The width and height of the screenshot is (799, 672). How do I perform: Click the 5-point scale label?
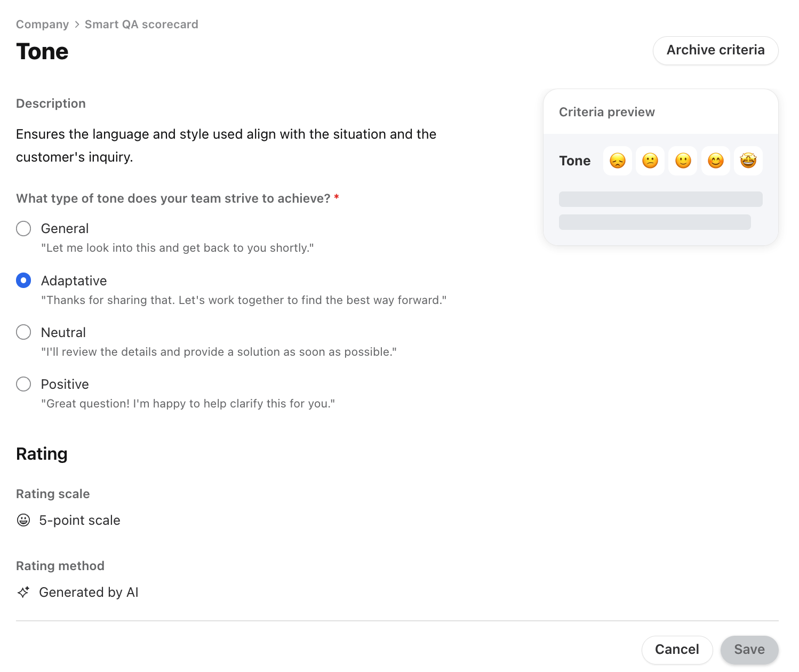coord(79,520)
